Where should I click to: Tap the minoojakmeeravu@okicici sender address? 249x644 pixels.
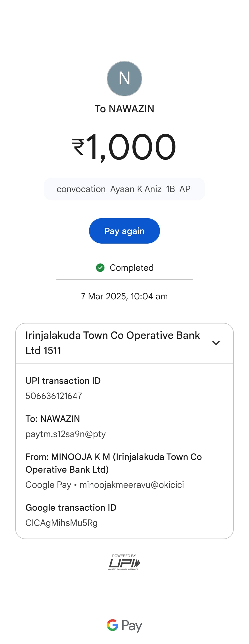pyautogui.click(x=131, y=485)
